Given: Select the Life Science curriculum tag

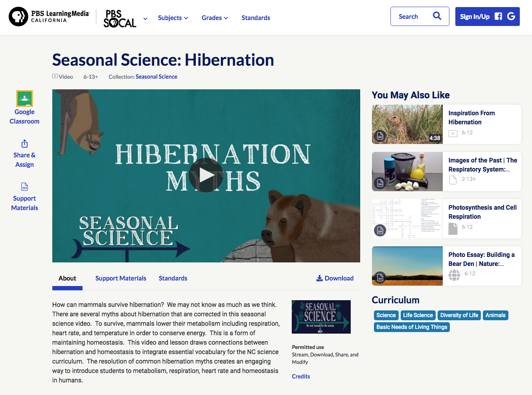Looking at the screenshot, I should tap(418, 315).
